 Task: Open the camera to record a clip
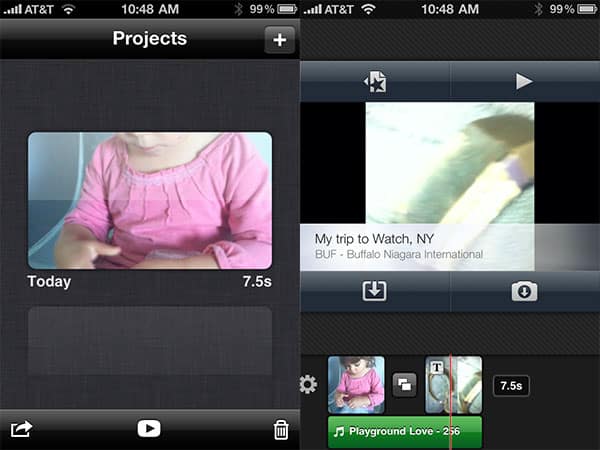coord(524,291)
